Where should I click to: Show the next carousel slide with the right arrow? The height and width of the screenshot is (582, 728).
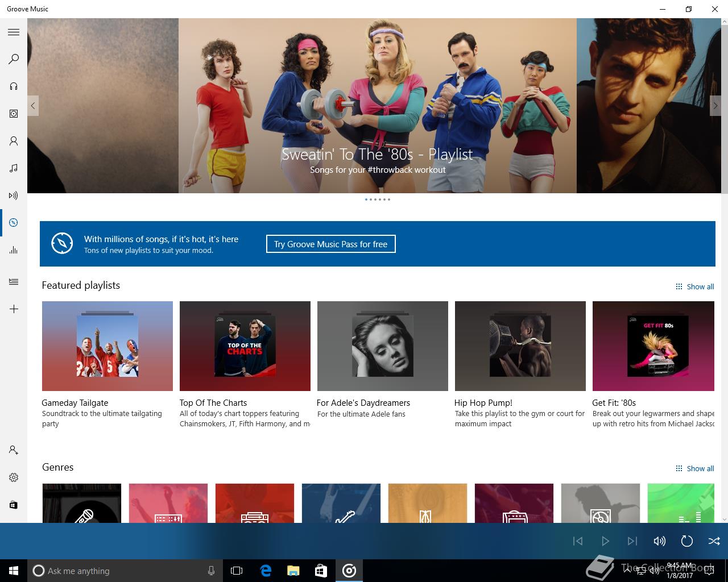(715, 106)
